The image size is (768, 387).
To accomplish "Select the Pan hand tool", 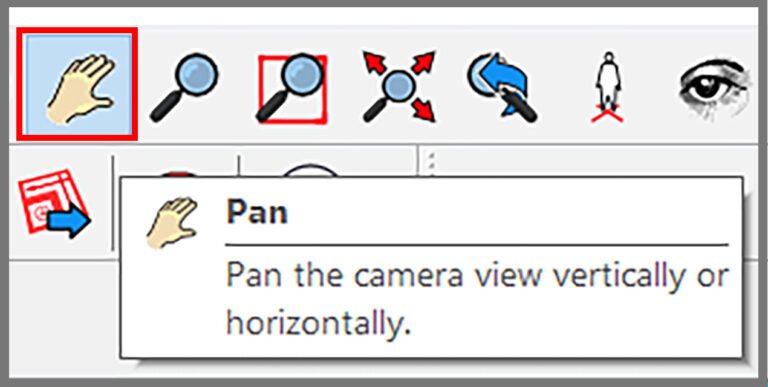I will (77, 84).
